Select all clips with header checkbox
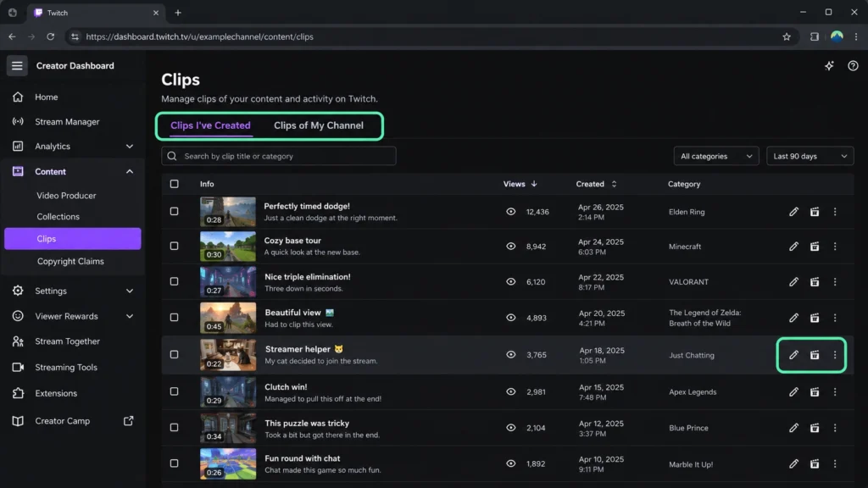Screen dimensions: 868x488 pos(174,184)
